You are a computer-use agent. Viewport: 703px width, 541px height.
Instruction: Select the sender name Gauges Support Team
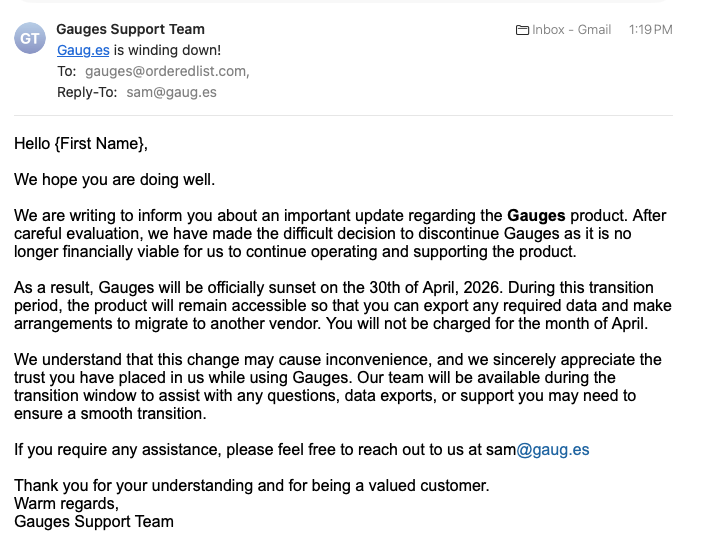click(130, 29)
